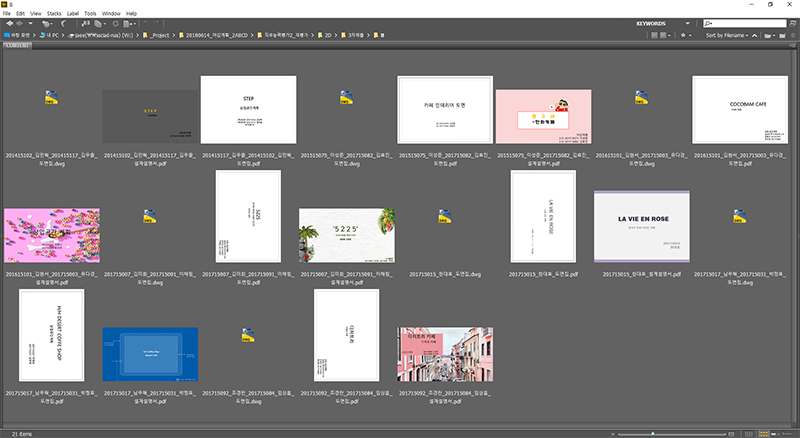Select the LA VIE EN ROSE landscape thumbnail

(x=640, y=220)
